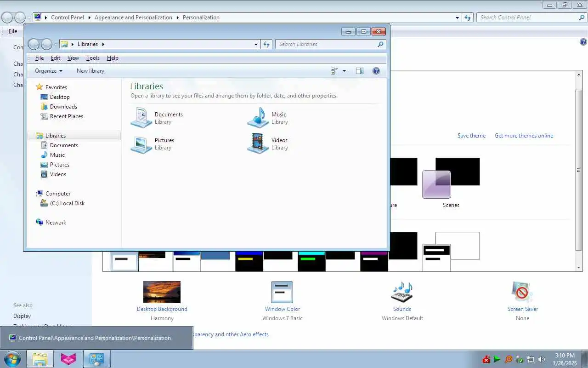The width and height of the screenshot is (588, 368).
Task: Click Appearance and Personalization in the breadcrumb
Action: 133,17
